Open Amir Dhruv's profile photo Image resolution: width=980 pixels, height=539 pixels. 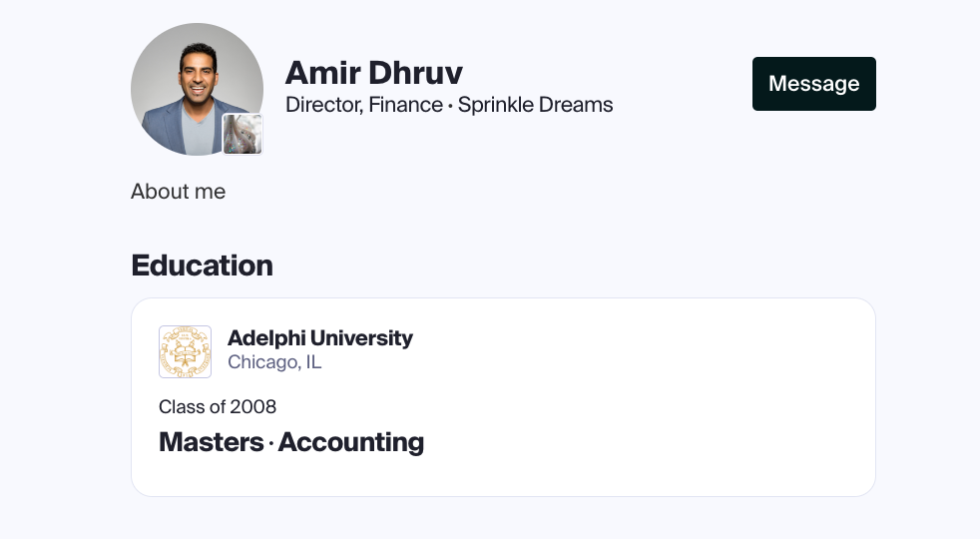[x=197, y=90]
